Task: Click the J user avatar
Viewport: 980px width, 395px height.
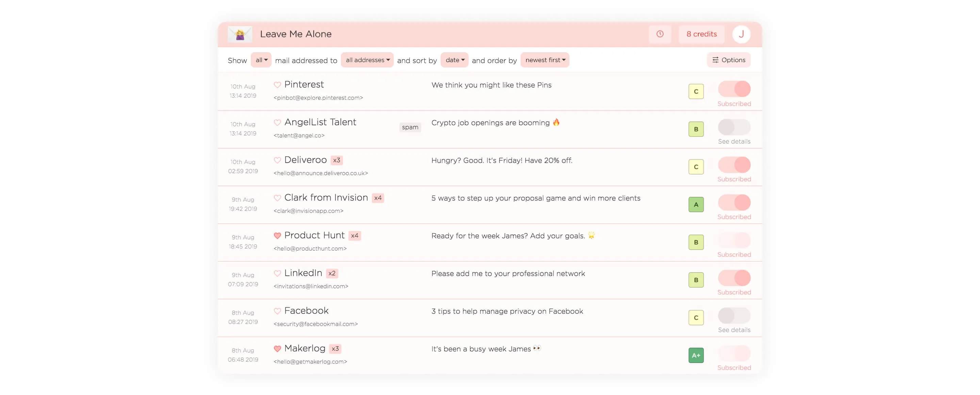Action: tap(741, 34)
